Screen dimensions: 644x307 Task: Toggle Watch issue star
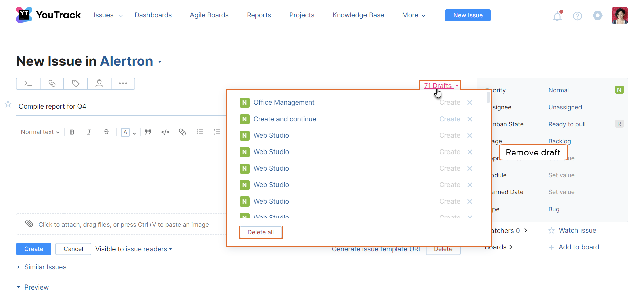[551, 231]
